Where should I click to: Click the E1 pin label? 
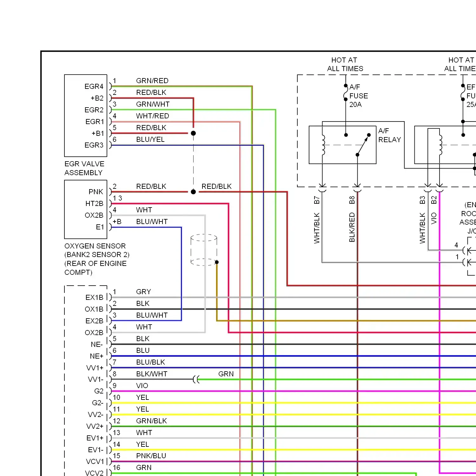tap(100, 227)
